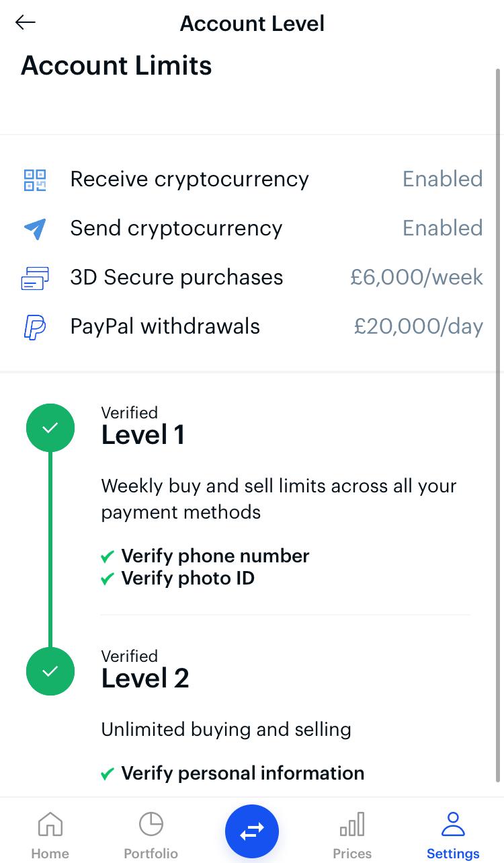Tap the PayPal logo icon
504x863 pixels.
(35, 328)
